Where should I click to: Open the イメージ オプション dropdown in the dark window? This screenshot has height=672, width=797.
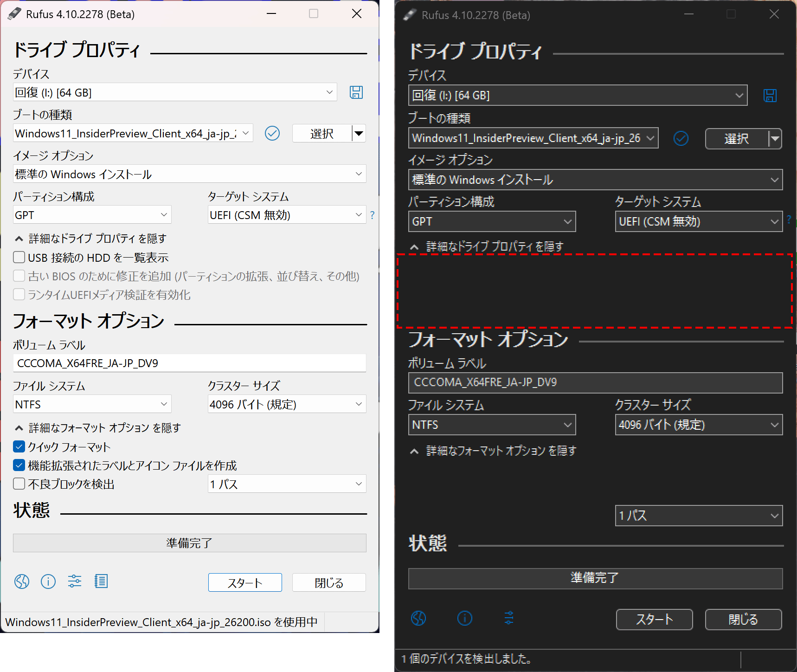pos(595,180)
